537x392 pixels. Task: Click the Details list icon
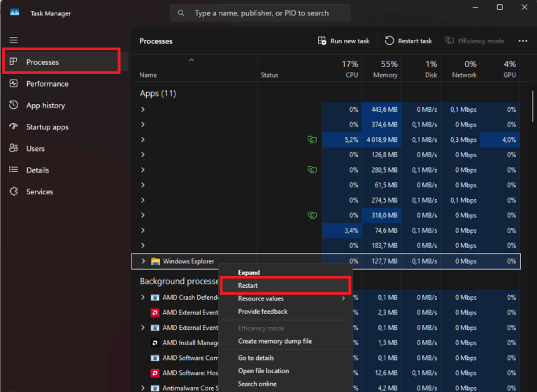point(13,170)
